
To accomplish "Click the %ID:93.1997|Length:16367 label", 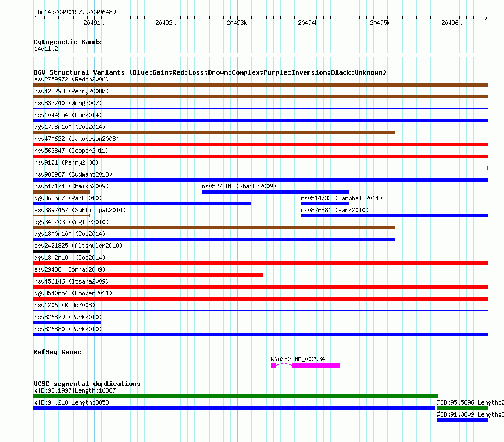I will (x=75, y=390).
